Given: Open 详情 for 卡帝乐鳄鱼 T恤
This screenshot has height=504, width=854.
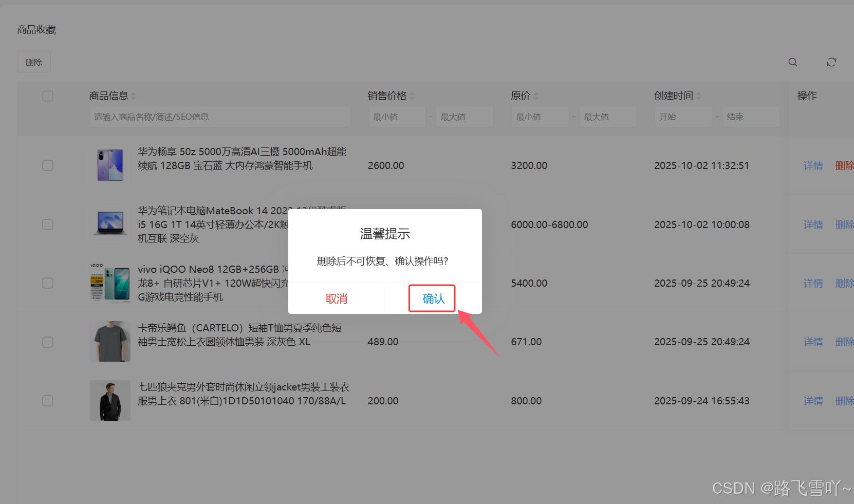Looking at the screenshot, I should (x=813, y=342).
